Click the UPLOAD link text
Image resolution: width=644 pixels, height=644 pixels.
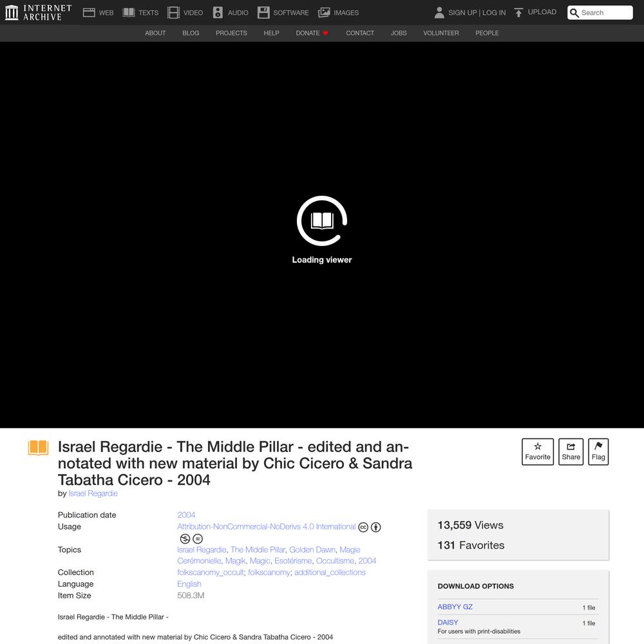coord(542,12)
